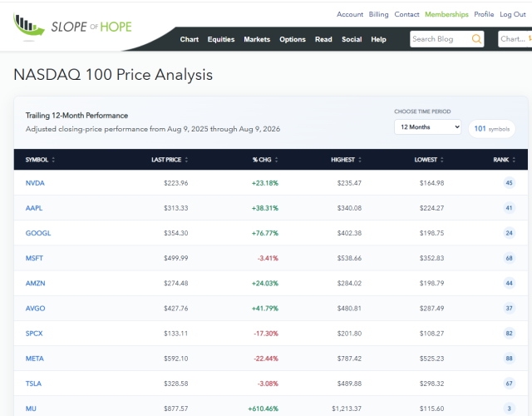Screen dimensions: 532x416
Task: Sort by RANK column arrows
Action: pyautogui.click(x=514, y=160)
